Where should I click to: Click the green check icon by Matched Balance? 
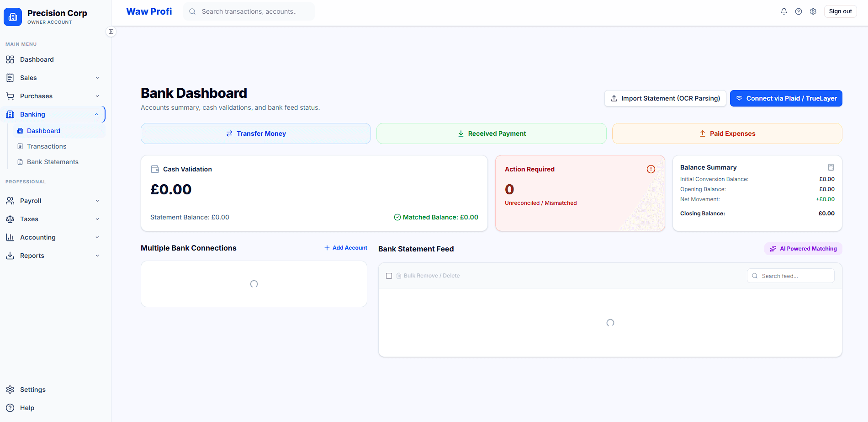[x=397, y=217]
